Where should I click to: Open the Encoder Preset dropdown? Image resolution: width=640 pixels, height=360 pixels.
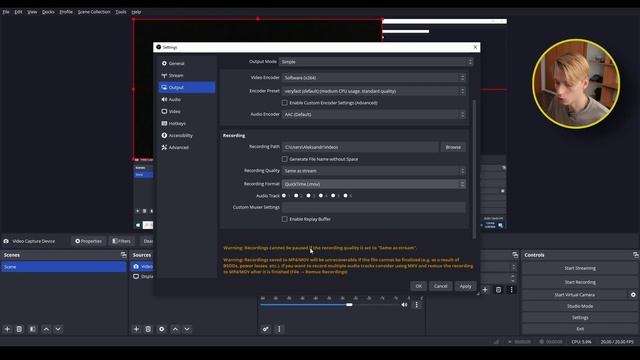(373, 91)
